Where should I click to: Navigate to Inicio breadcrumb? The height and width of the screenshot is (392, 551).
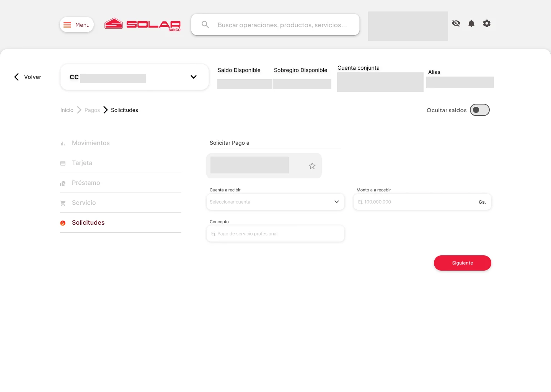[67, 110]
